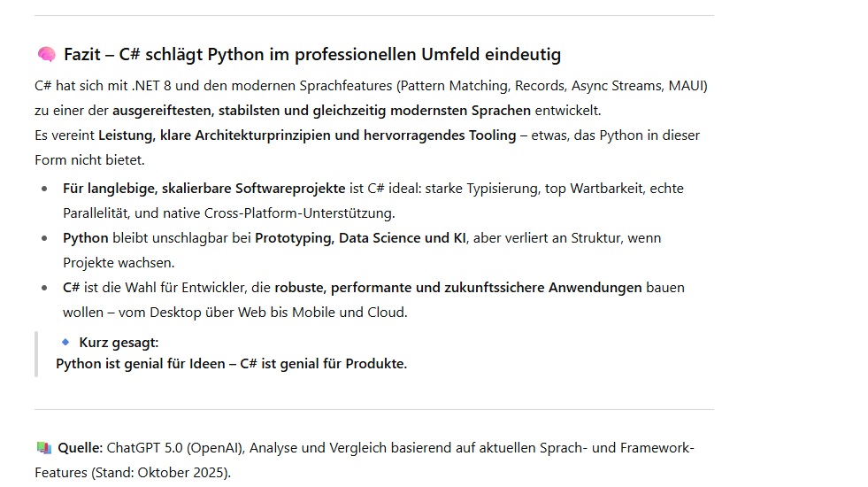Screen dimensions: 868x487
Task: Click horizontal divider above the Fazit heading
Action: pos(373,15)
